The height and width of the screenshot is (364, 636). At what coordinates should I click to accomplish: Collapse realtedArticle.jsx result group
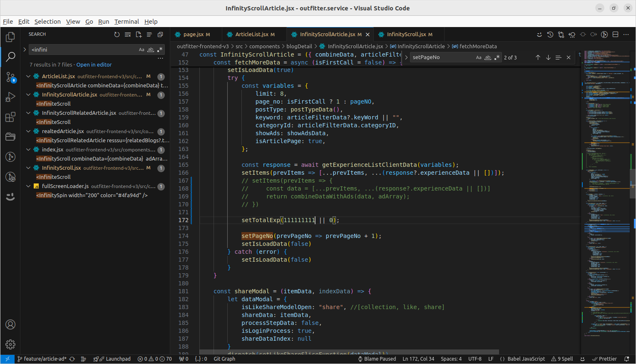click(x=28, y=131)
